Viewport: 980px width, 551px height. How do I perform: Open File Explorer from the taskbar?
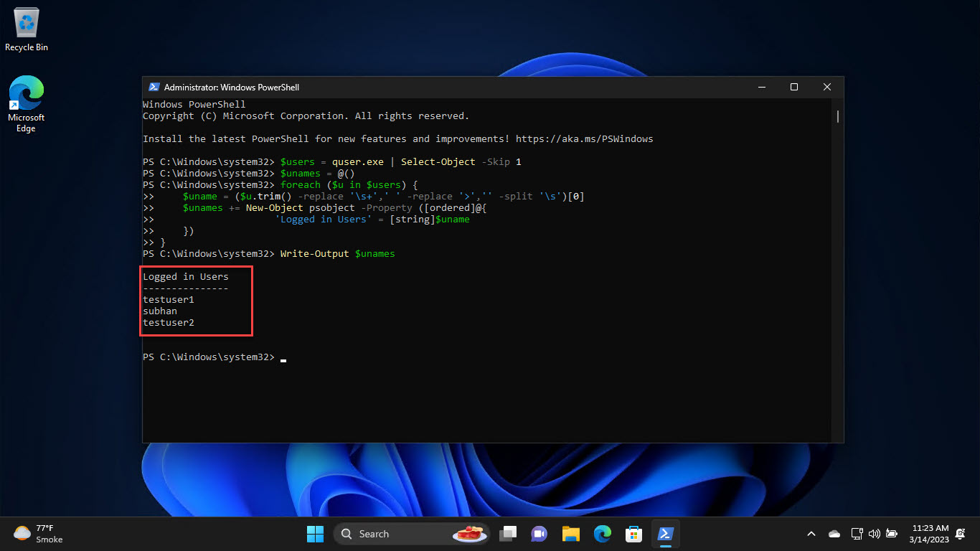(x=570, y=534)
